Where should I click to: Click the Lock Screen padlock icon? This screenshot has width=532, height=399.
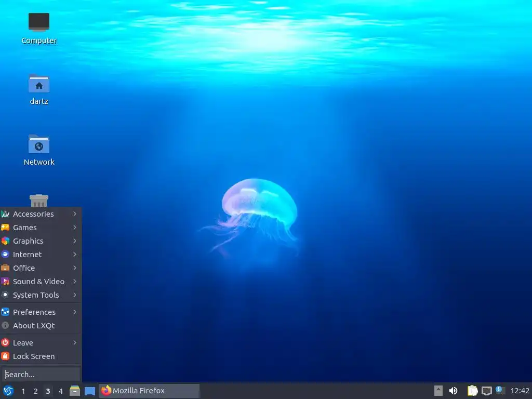(x=5, y=356)
